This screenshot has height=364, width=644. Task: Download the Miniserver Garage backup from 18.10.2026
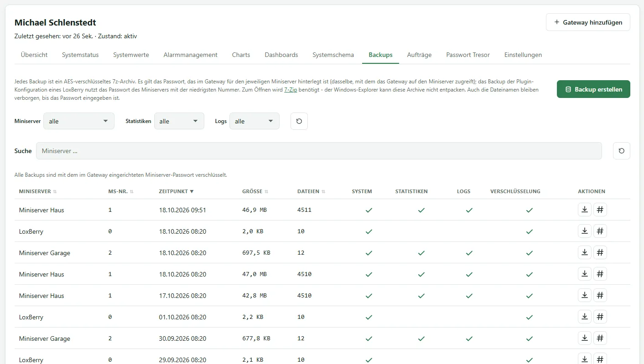pyautogui.click(x=585, y=252)
